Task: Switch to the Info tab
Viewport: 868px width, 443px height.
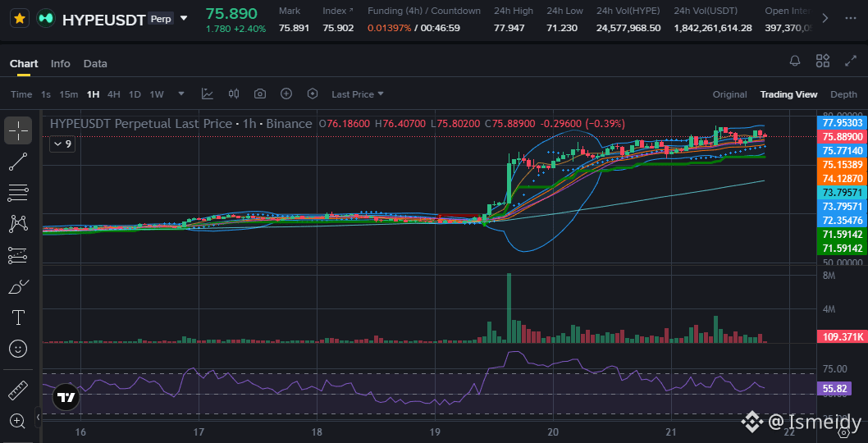Action: click(x=61, y=64)
